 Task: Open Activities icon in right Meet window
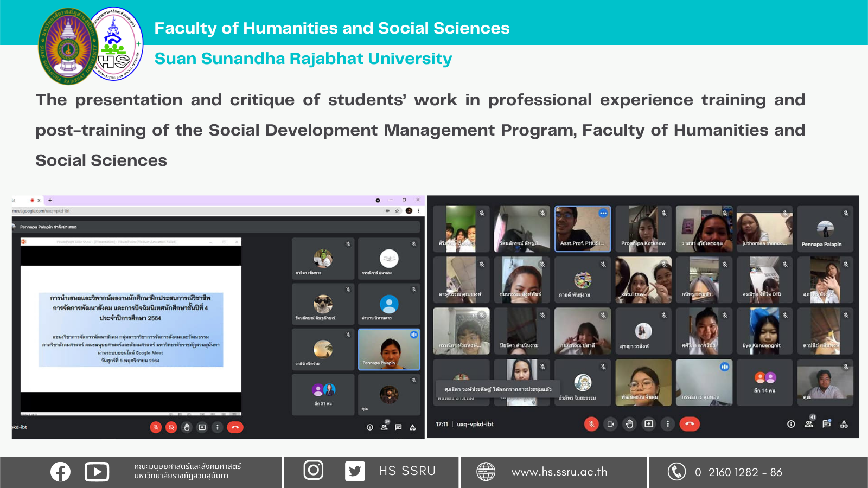[x=844, y=424]
